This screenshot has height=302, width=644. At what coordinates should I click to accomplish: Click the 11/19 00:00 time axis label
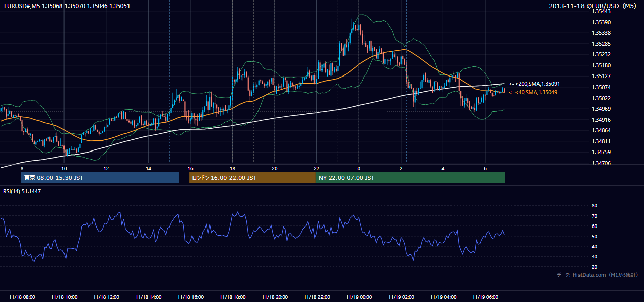359,297
